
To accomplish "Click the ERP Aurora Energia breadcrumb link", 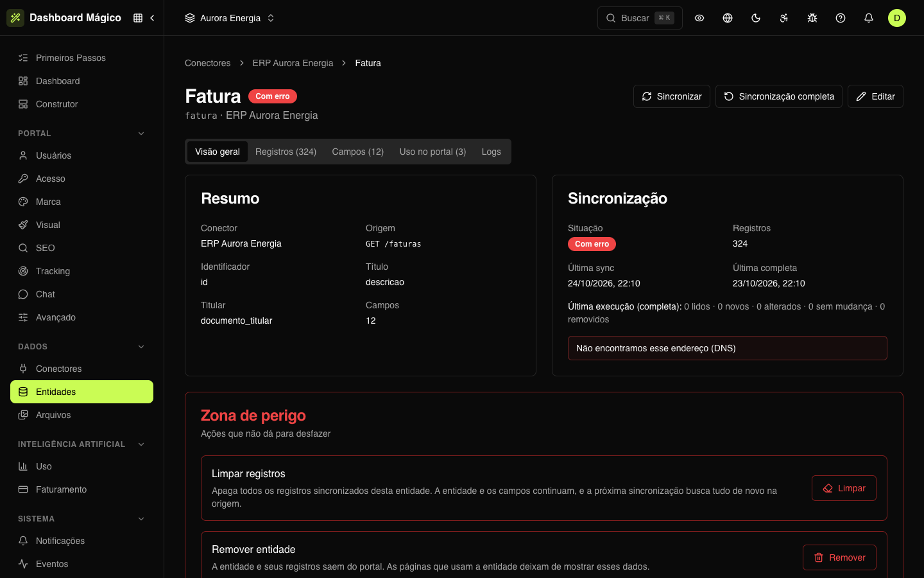I will (293, 63).
